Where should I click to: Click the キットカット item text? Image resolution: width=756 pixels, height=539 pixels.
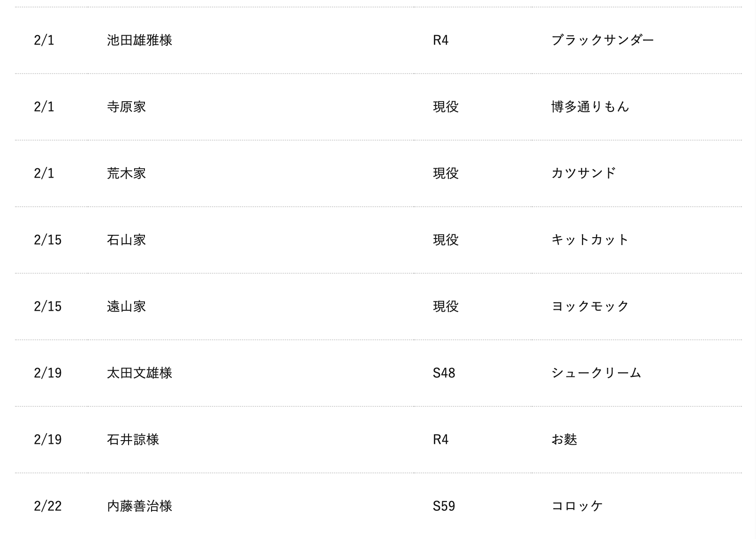coord(590,240)
